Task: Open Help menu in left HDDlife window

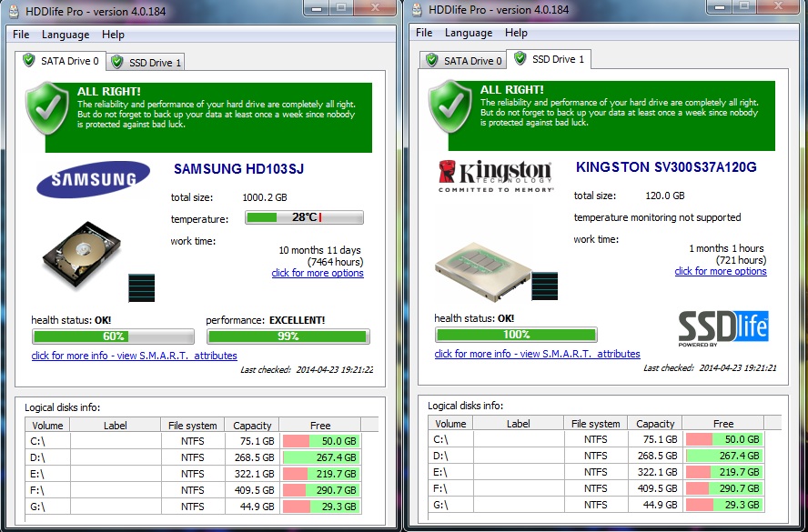Action: (x=113, y=35)
